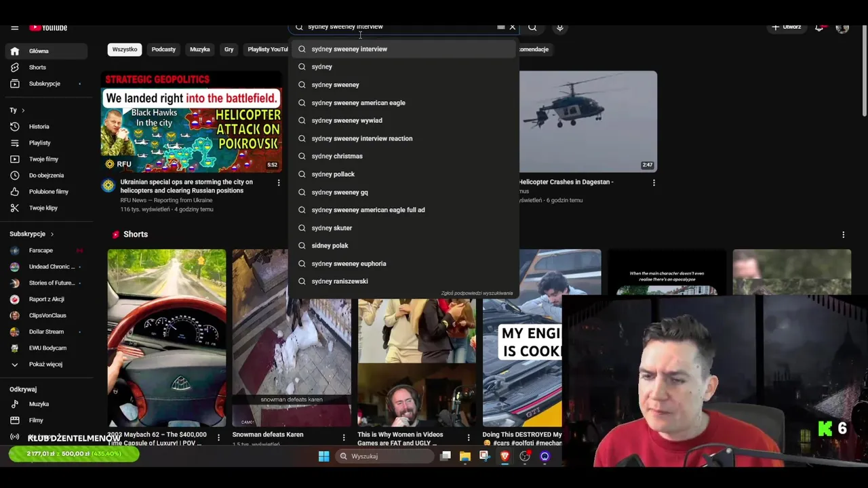Open ClipsVonClaus channel subscription
868x488 pixels.
(46, 315)
